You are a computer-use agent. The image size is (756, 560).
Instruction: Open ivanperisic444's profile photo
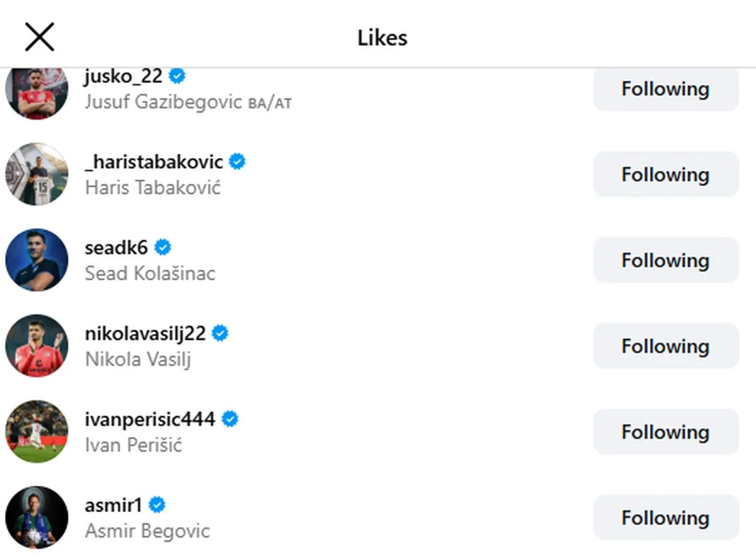[37, 431]
